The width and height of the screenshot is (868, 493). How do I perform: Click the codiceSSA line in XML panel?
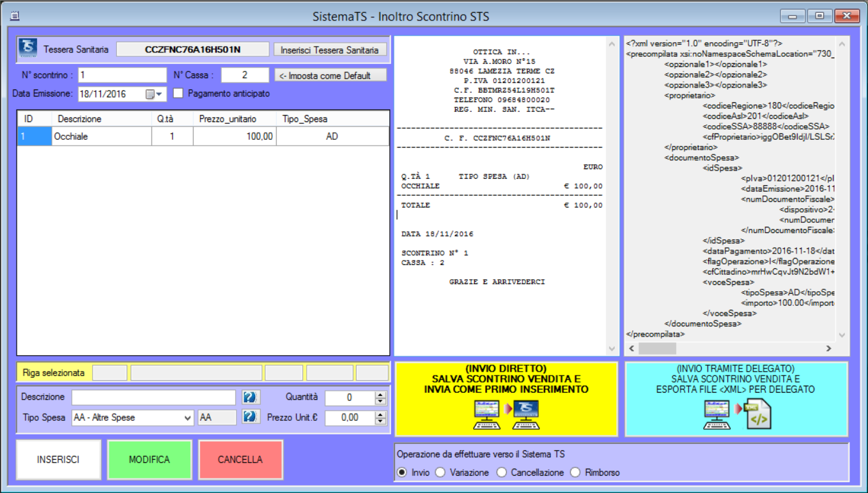coord(766,126)
